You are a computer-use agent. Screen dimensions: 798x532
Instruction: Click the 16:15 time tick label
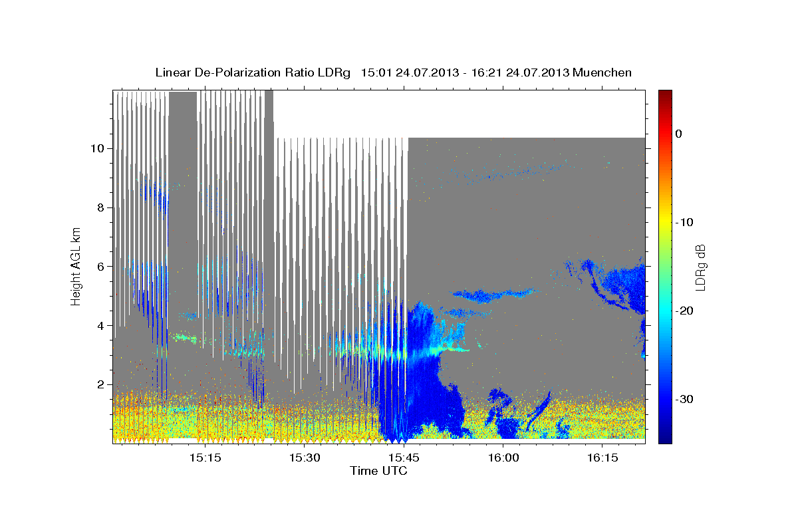click(602, 458)
